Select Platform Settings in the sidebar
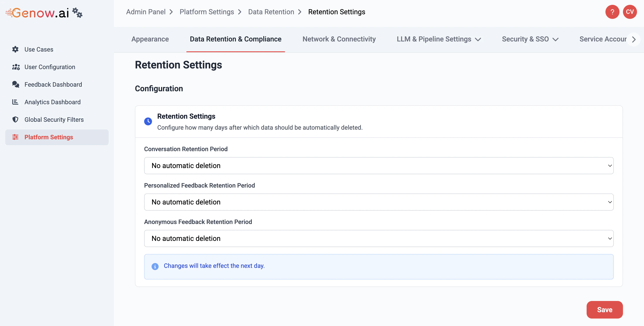This screenshot has height=326, width=644. (57, 137)
